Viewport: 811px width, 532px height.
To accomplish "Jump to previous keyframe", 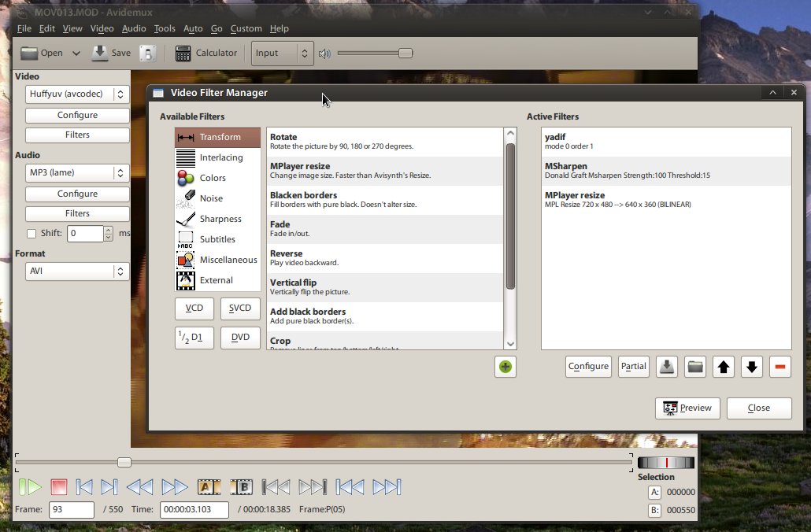I will [139, 487].
